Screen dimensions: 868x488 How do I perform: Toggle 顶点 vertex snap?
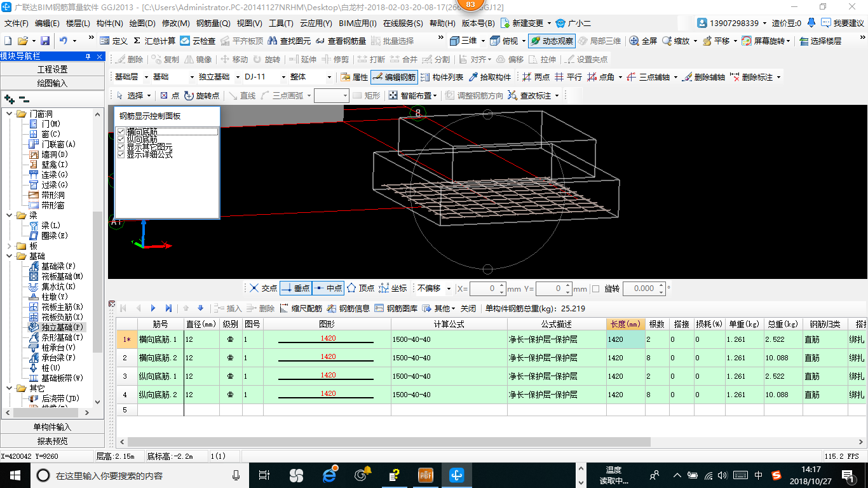tap(360, 288)
